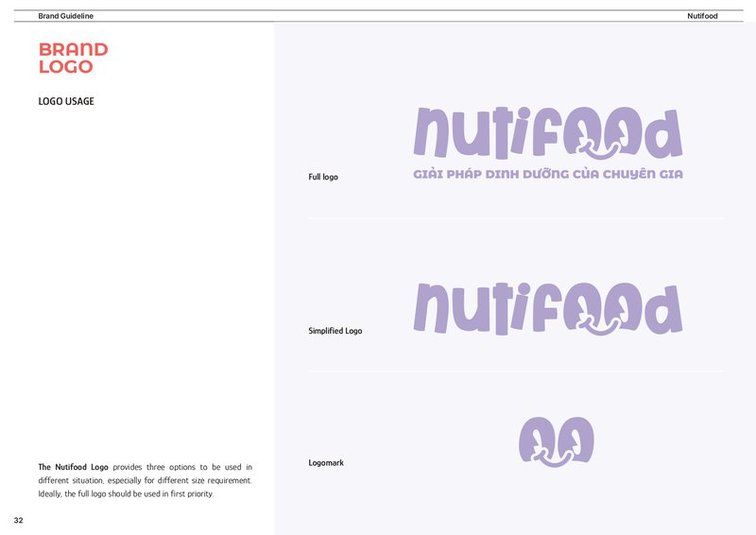Click the red 'BRAND LOGO' heading
Screen dimensions: 756x535
(74, 58)
